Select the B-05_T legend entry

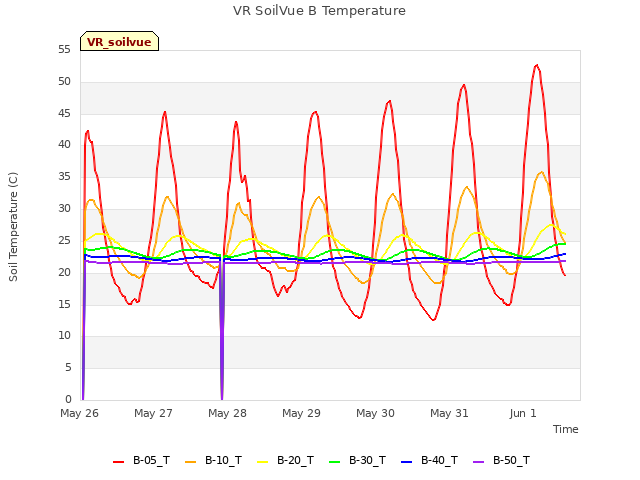tap(141, 460)
